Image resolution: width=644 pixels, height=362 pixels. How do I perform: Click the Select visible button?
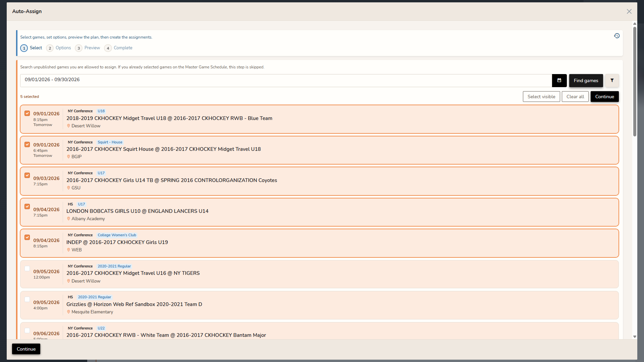point(541,97)
